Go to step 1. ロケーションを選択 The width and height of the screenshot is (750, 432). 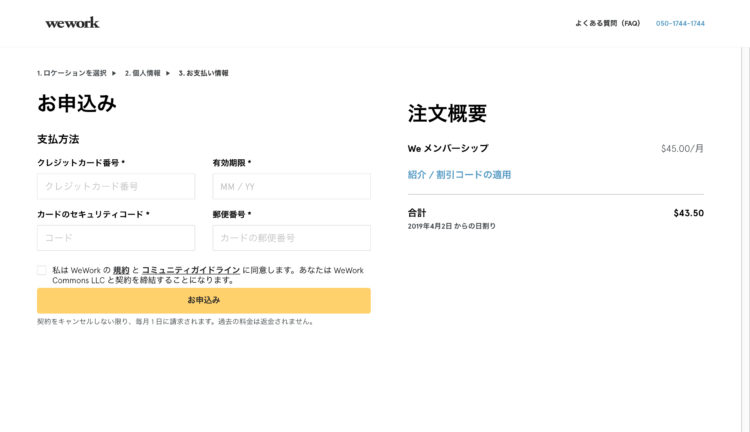coord(72,73)
